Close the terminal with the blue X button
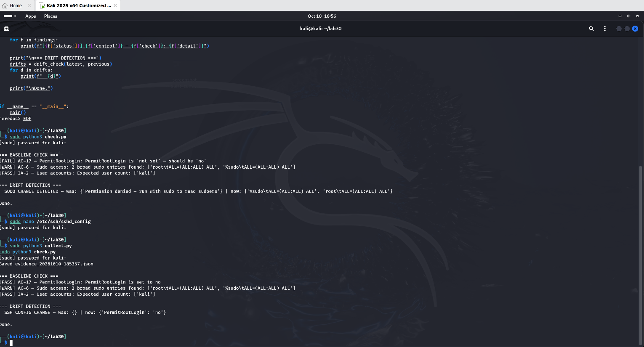 click(x=635, y=29)
